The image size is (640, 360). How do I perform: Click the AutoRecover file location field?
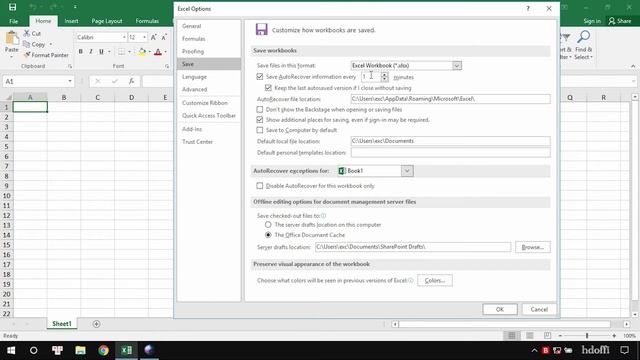(450, 99)
